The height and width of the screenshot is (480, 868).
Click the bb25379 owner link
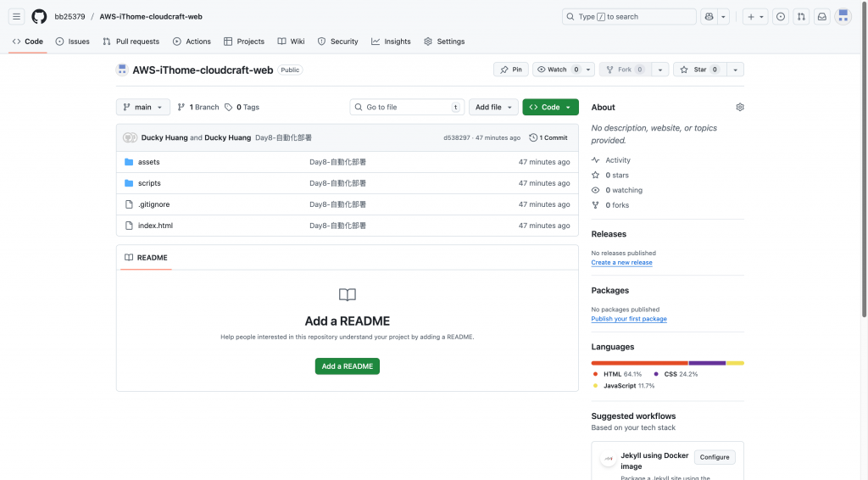point(70,17)
